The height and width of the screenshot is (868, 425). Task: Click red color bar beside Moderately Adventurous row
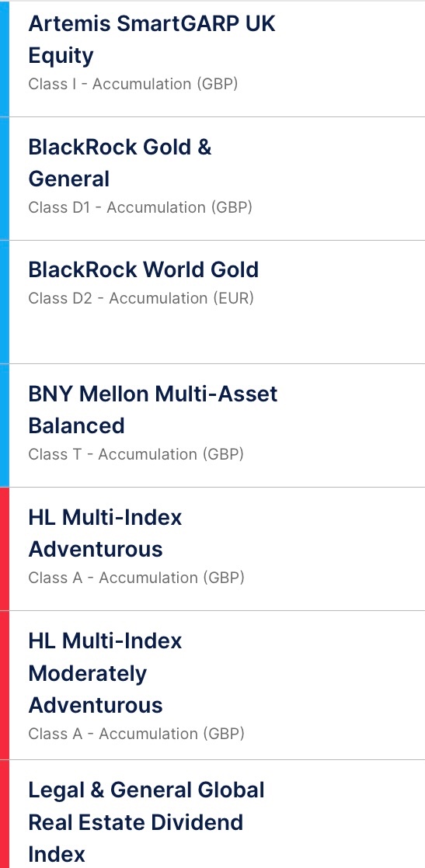[x=5, y=685]
